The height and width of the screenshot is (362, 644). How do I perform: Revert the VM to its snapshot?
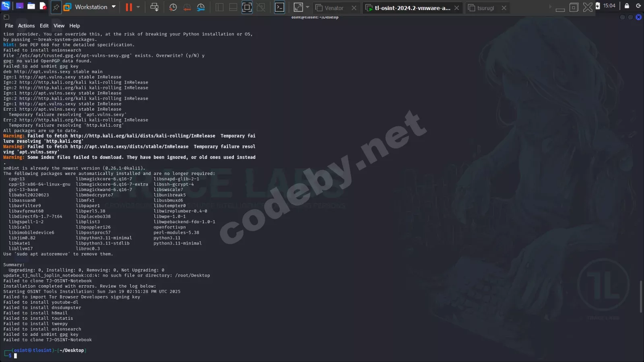coord(187,7)
